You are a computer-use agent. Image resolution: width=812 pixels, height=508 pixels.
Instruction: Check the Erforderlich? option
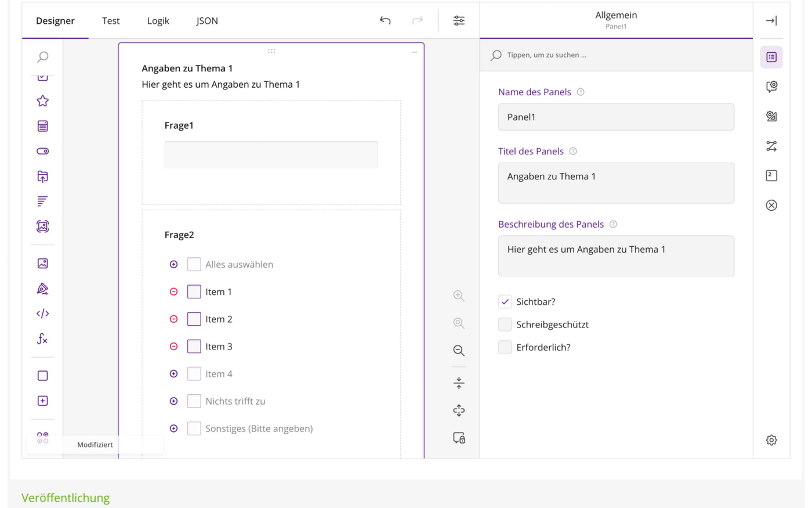coord(505,347)
